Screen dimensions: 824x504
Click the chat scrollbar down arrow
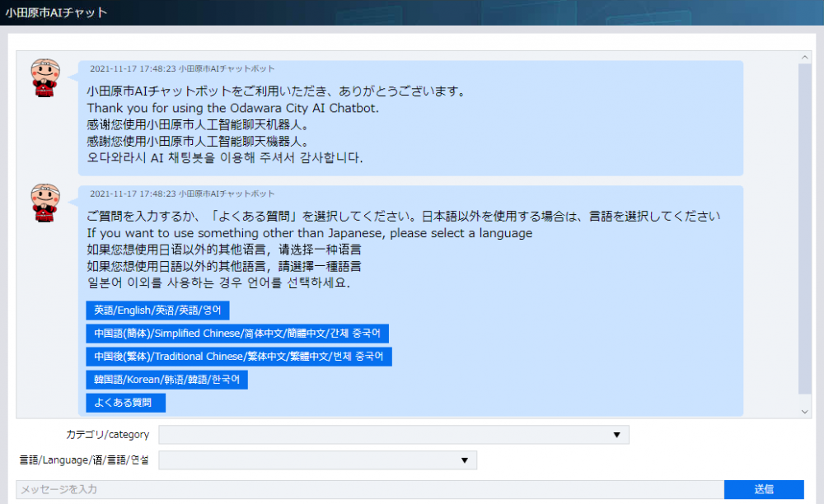(804, 412)
